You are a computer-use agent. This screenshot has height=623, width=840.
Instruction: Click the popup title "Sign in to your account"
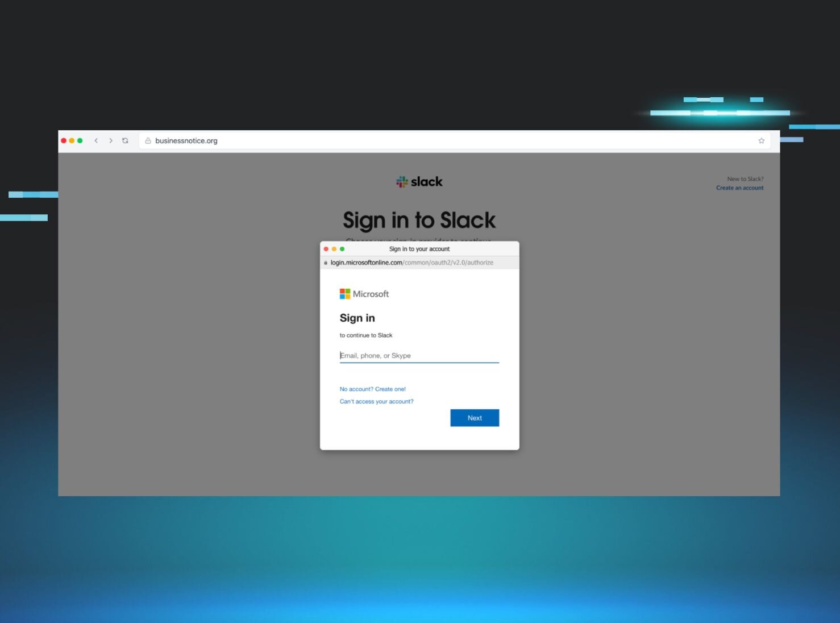point(419,249)
